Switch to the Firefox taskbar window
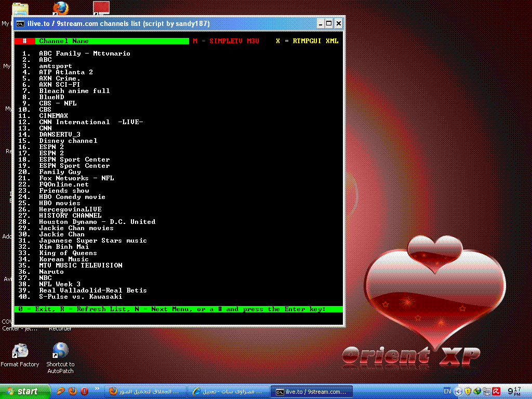The height and width of the screenshot is (399, 532). (x=145, y=392)
